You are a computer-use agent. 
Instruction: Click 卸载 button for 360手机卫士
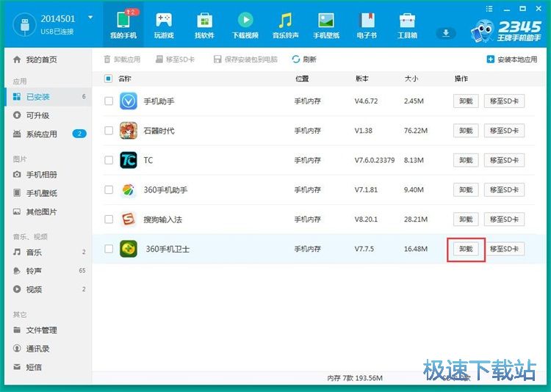coord(465,249)
